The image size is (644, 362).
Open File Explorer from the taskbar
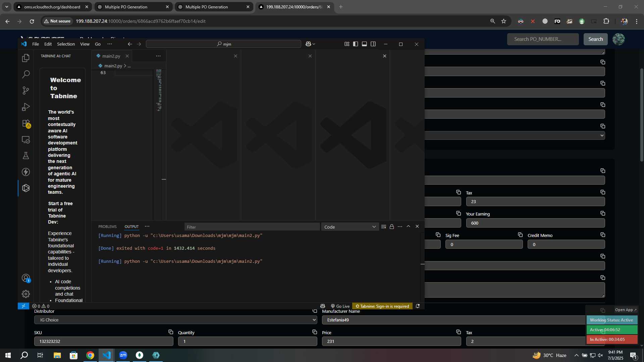point(57,355)
